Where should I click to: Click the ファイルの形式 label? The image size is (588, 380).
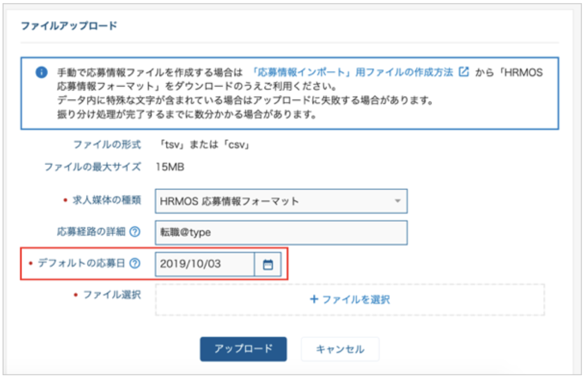(x=107, y=145)
